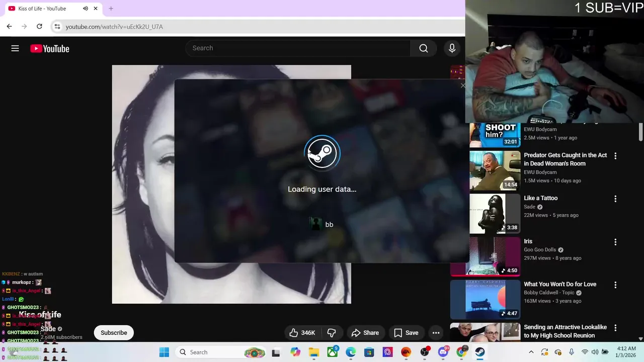The image size is (644, 362).
Task: Go back using browser back arrow
Action: (x=9, y=26)
